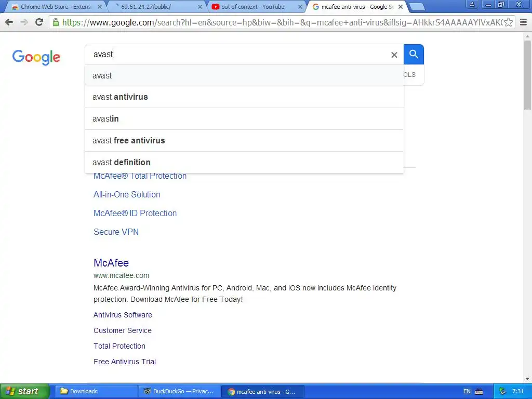
Task: Click the green secure padlock icon
Action: click(56, 22)
